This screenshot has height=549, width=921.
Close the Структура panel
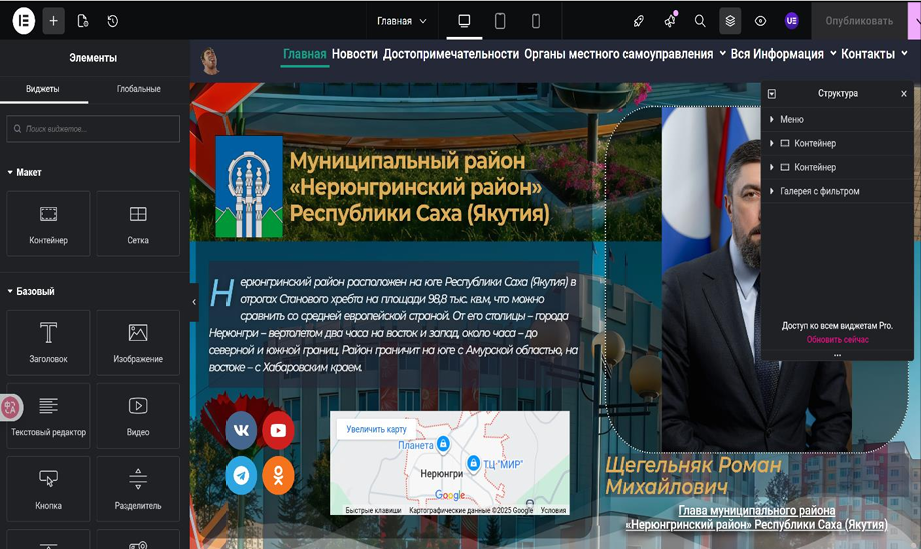(x=904, y=93)
